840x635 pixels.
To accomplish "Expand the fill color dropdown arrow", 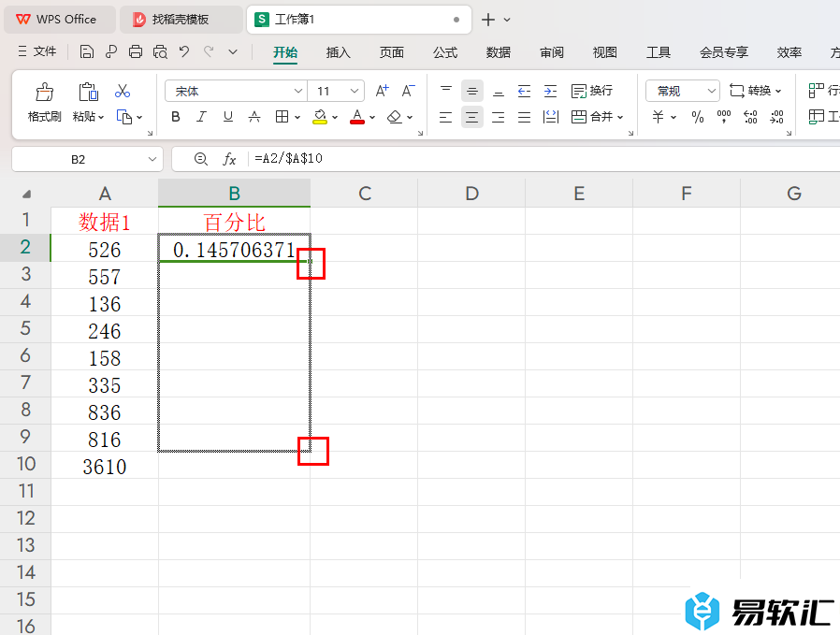I will [335, 117].
